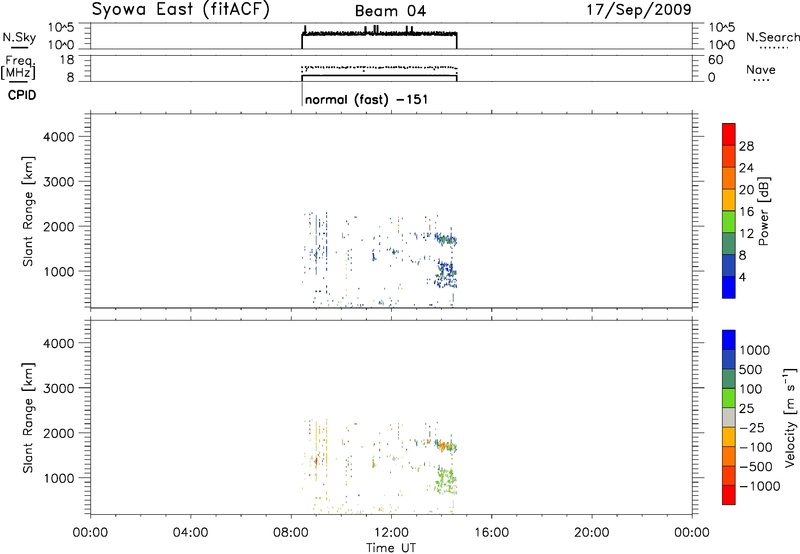Select the "4000" range tick in the power panel
Screen dimensions: 800x554
point(58,137)
